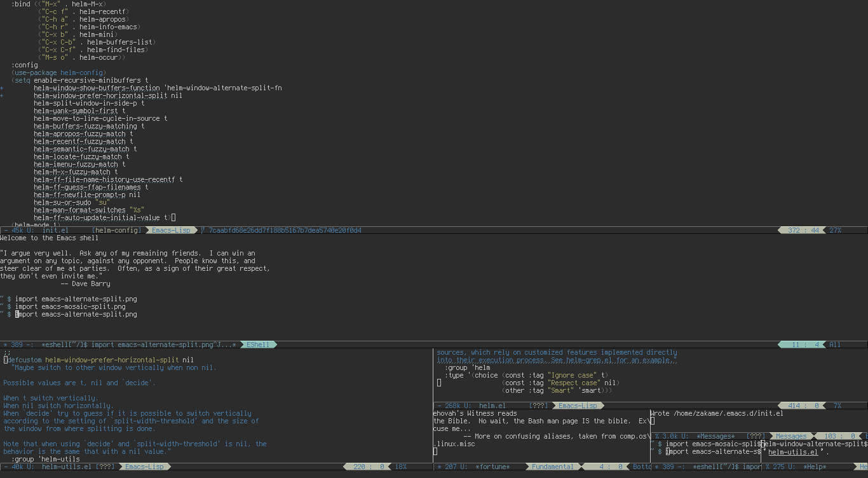Click the helm-man-format-switches "%s" line
The height and width of the screenshot is (478, 868).
[89, 210]
